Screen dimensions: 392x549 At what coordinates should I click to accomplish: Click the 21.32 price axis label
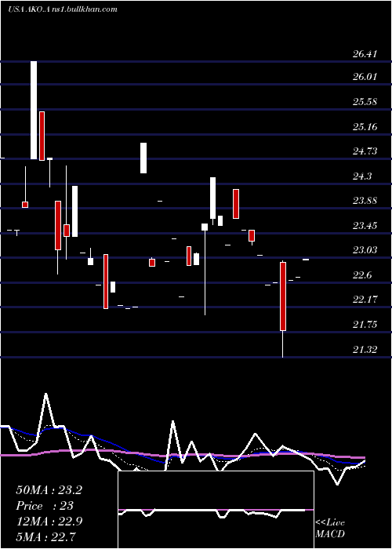[x=365, y=349]
